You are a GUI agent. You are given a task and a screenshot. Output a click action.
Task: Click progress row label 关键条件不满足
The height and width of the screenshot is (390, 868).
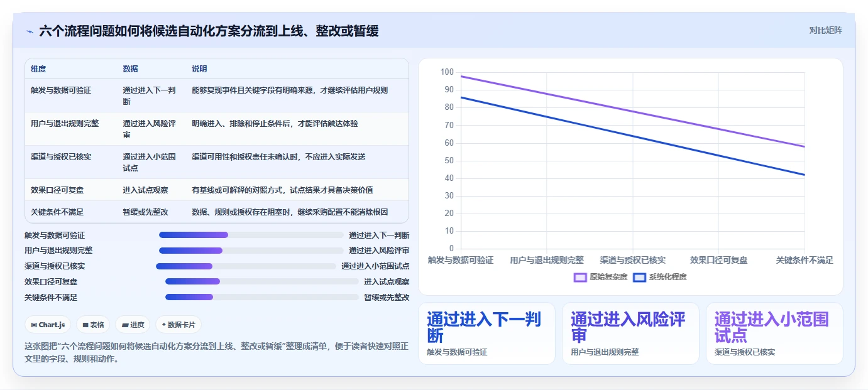(51, 298)
